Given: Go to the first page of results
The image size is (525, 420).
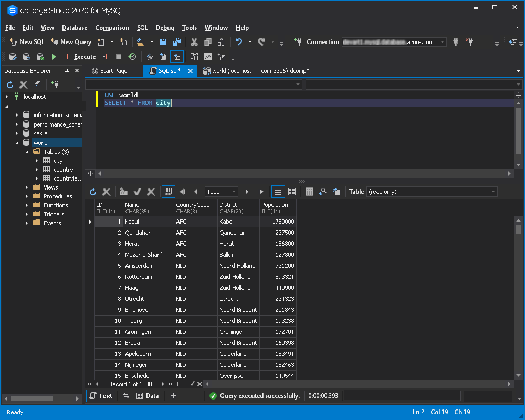Looking at the screenshot, I should [183, 192].
